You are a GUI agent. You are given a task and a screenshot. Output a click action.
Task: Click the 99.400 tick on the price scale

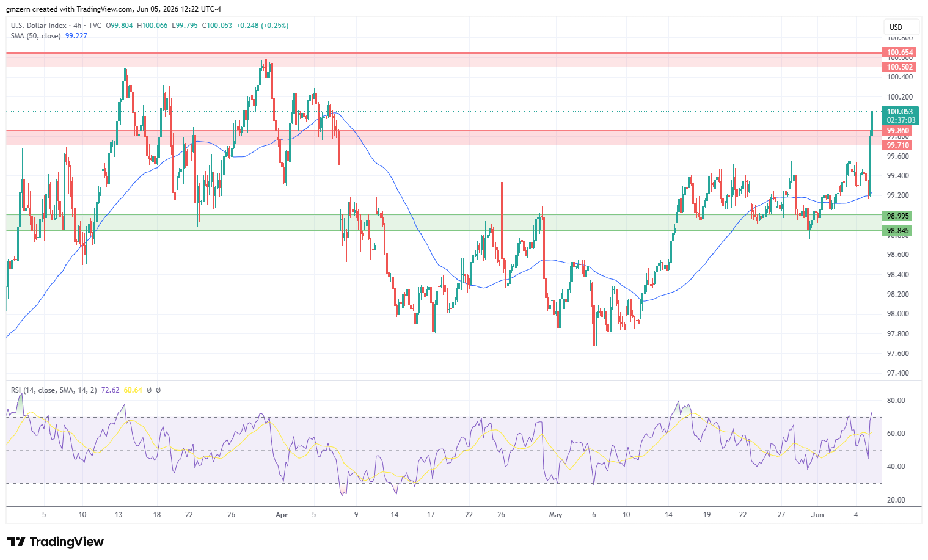(898, 176)
